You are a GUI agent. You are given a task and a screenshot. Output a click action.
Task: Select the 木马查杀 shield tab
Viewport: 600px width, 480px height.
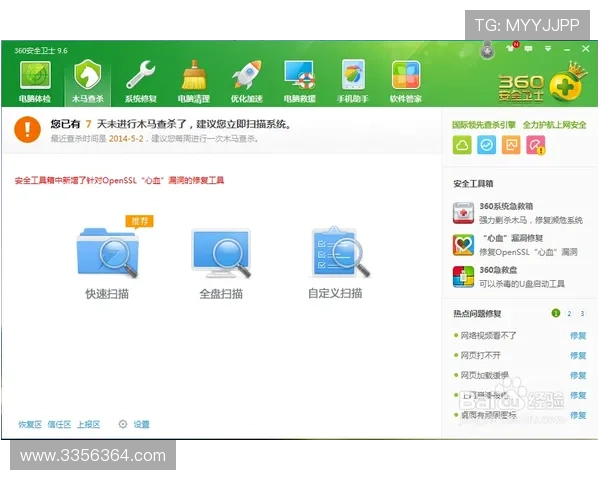(x=88, y=82)
